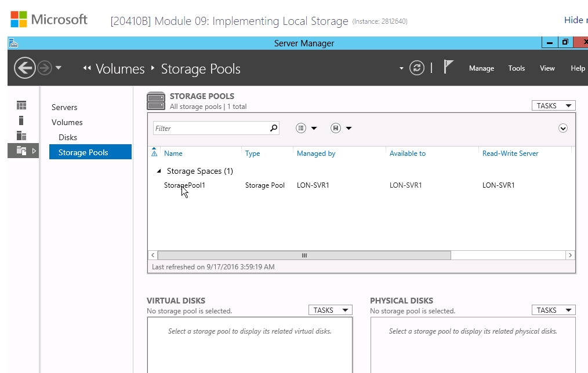Sort by Type column

point(252,153)
